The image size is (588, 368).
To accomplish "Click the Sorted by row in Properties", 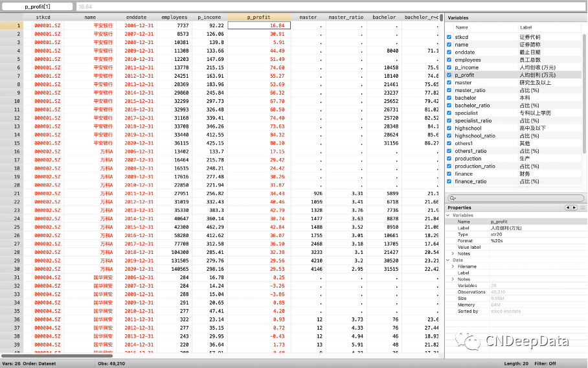I will (x=515, y=312).
